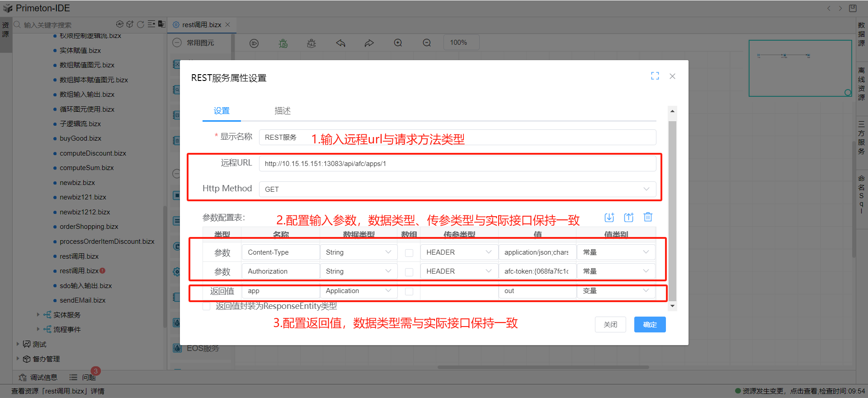Maximize the REST service dialog to fullscreen
This screenshot has height=398, width=868.
(655, 76)
